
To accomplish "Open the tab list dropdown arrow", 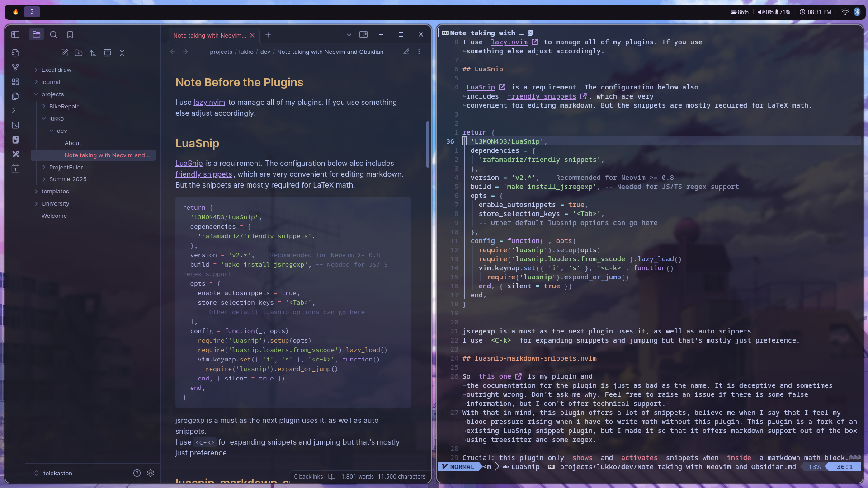I will (x=349, y=35).
